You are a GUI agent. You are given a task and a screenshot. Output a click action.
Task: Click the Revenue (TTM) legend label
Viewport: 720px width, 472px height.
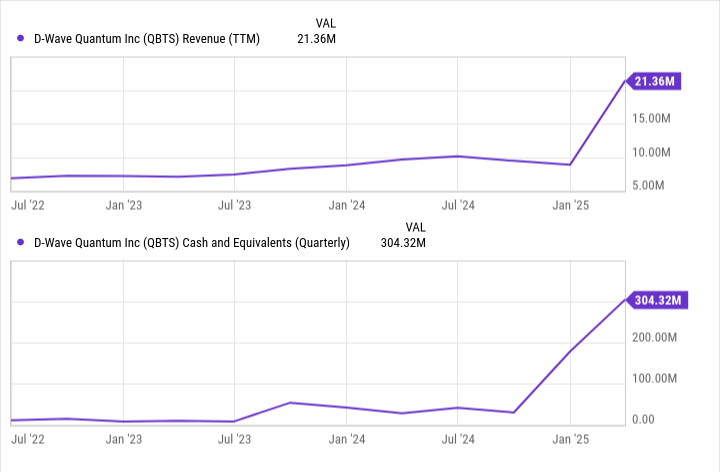click(147, 39)
